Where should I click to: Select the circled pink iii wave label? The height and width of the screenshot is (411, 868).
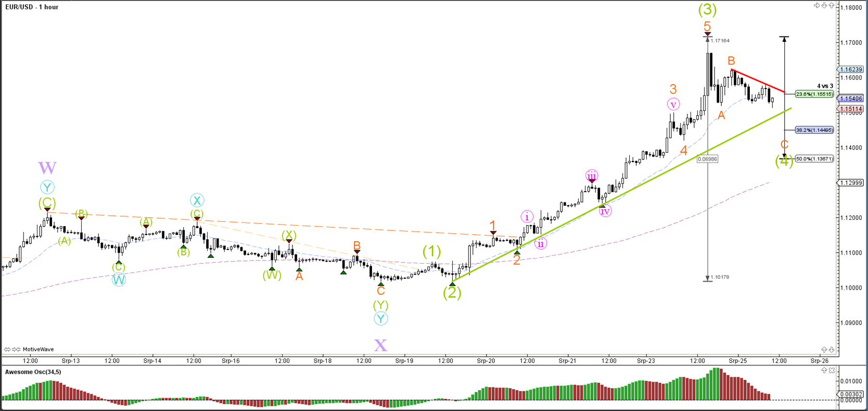[592, 176]
